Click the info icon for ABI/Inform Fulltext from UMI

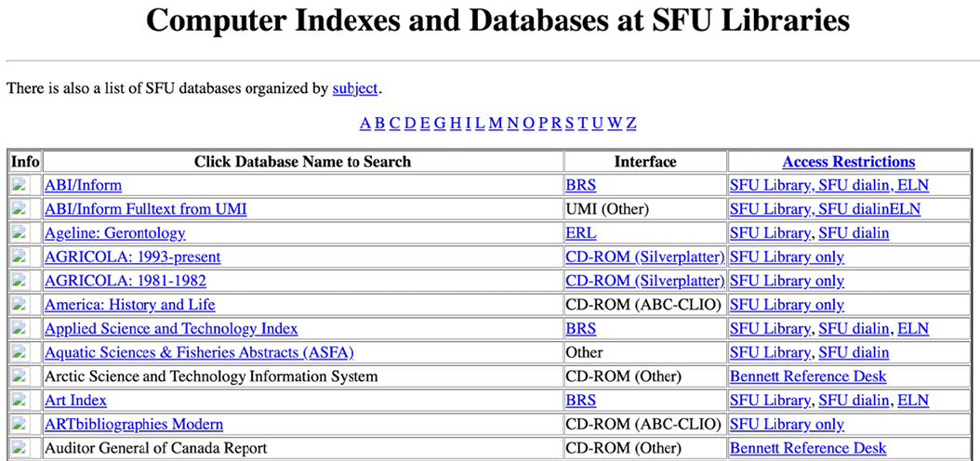(x=20, y=208)
